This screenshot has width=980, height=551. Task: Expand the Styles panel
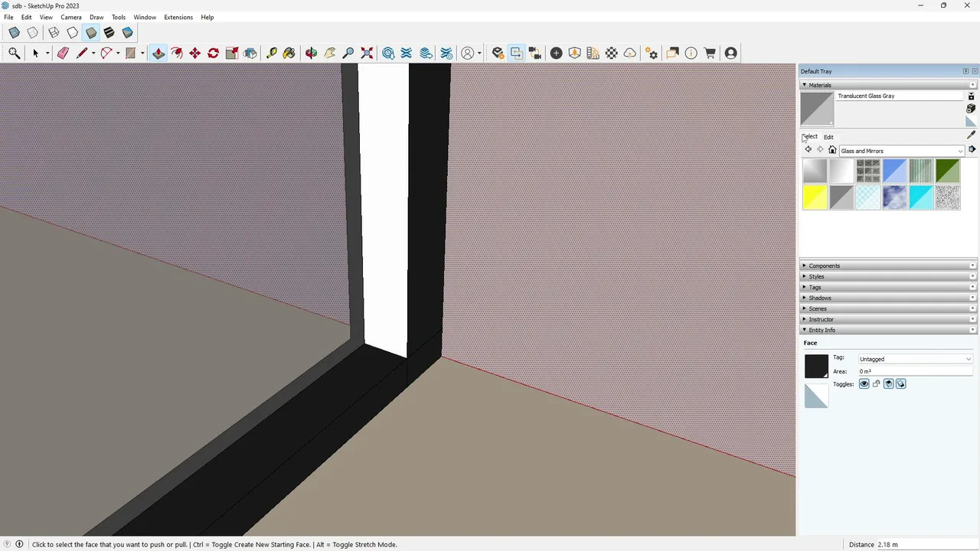coord(888,276)
